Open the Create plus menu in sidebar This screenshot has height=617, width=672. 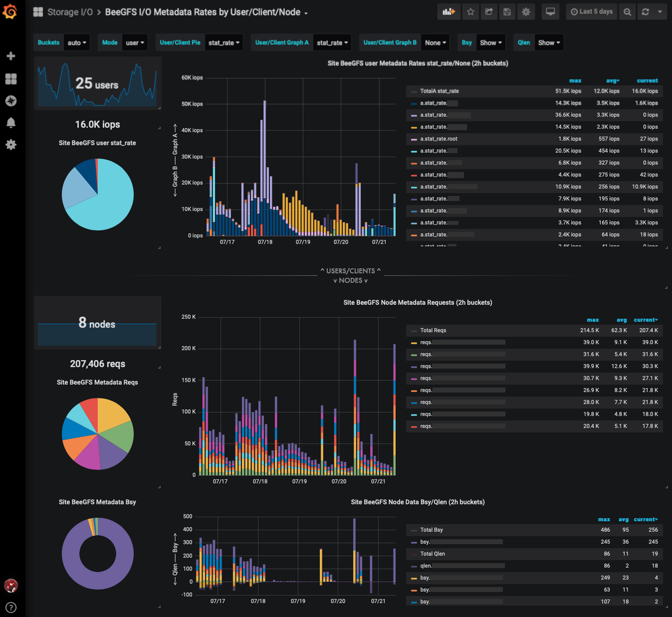point(11,56)
